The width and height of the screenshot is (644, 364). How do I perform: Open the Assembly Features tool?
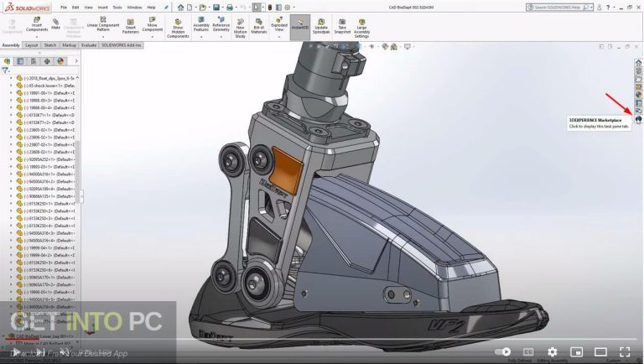[201, 24]
